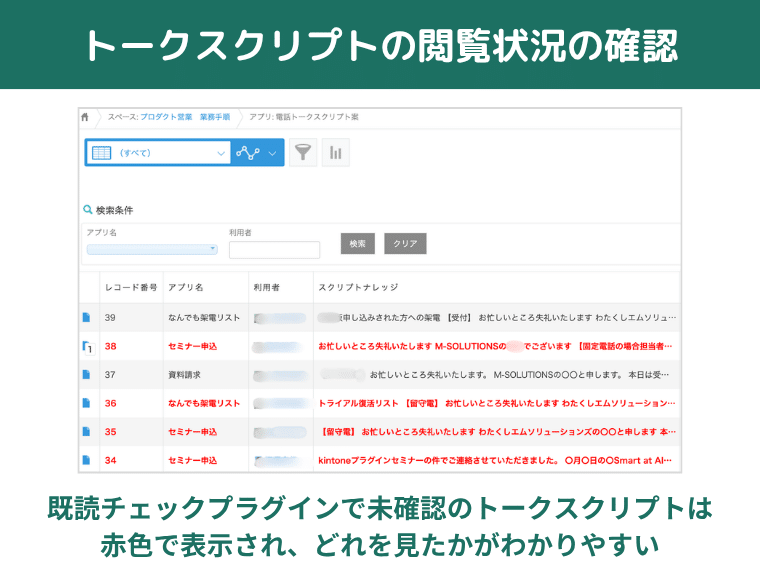Open record 36 detail icon
This screenshot has height=570, width=760.
click(x=86, y=403)
